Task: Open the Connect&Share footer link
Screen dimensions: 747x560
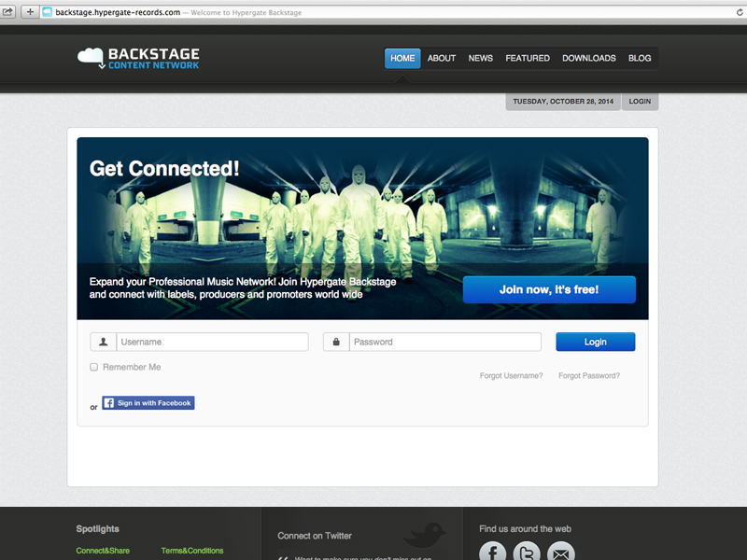Action: 103,551
